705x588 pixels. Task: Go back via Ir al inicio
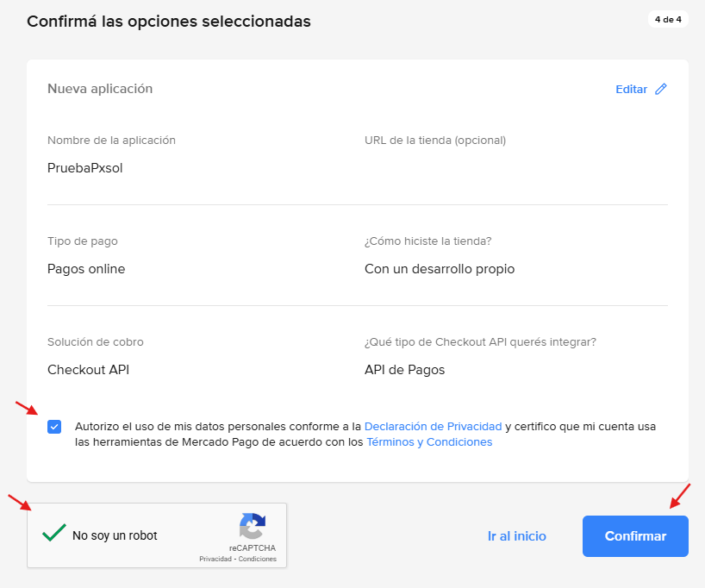pyautogui.click(x=516, y=536)
